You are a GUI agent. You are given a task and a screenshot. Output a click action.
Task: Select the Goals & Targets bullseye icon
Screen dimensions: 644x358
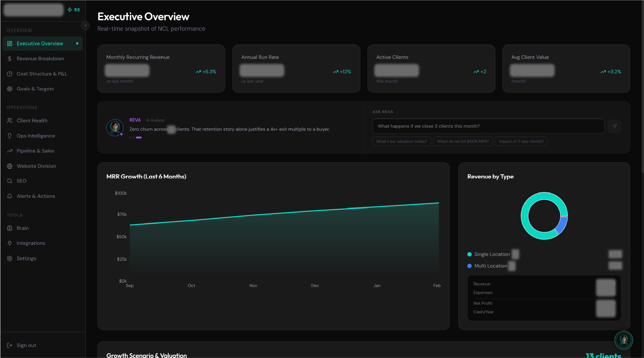(10, 89)
